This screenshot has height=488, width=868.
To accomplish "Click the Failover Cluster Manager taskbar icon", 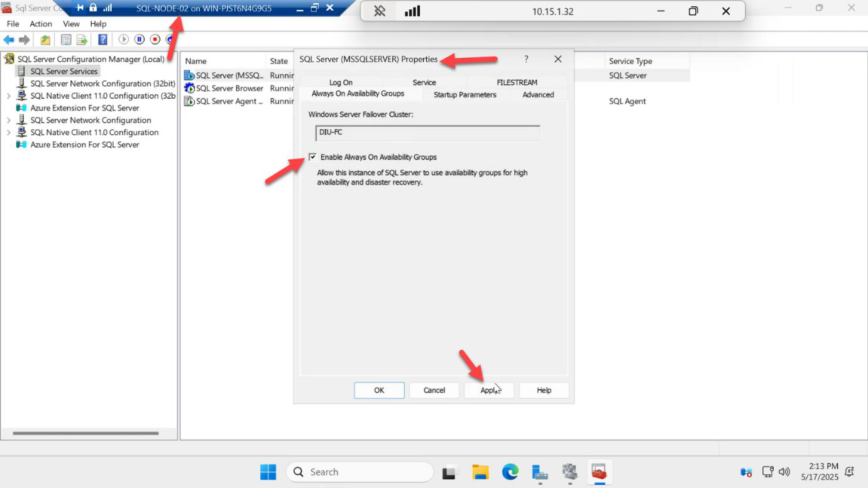I will [569, 472].
